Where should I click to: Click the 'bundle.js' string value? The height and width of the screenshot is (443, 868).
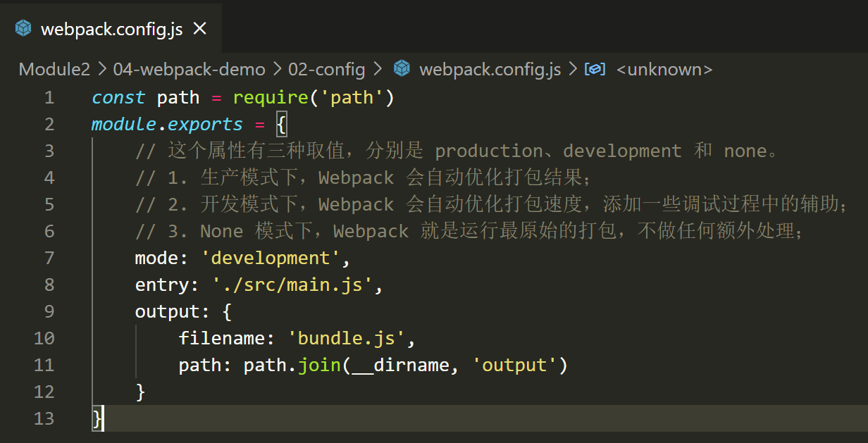tap(347, 338)
